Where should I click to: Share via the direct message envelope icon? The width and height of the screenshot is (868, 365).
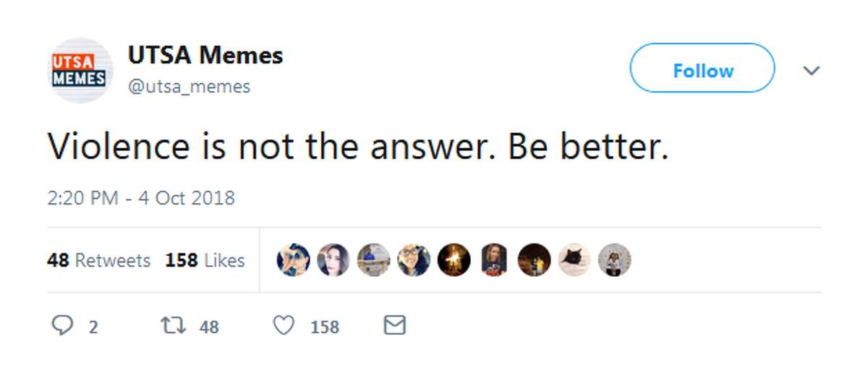coord(393,326)
